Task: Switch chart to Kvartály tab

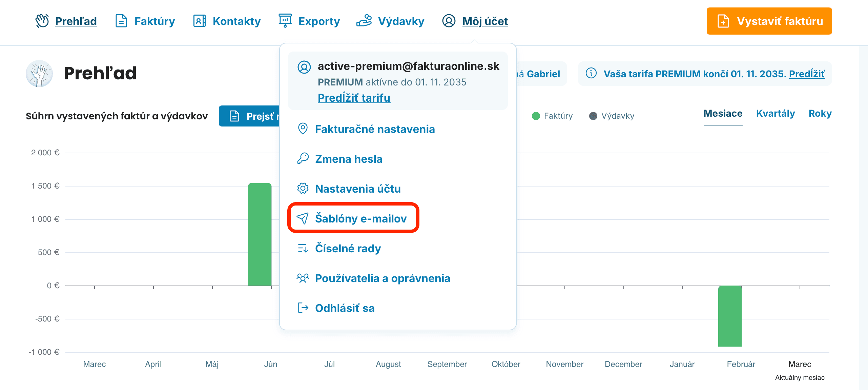Action: (775, 114)
